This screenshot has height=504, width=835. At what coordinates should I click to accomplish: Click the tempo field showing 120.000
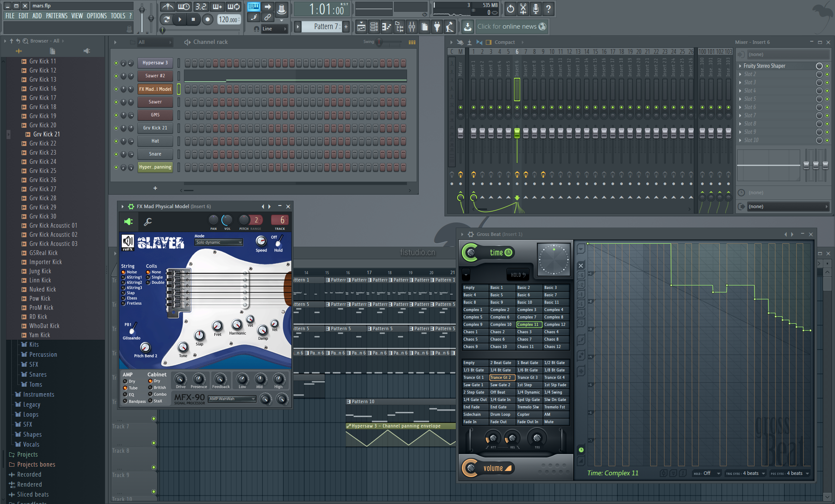point(228,20)
